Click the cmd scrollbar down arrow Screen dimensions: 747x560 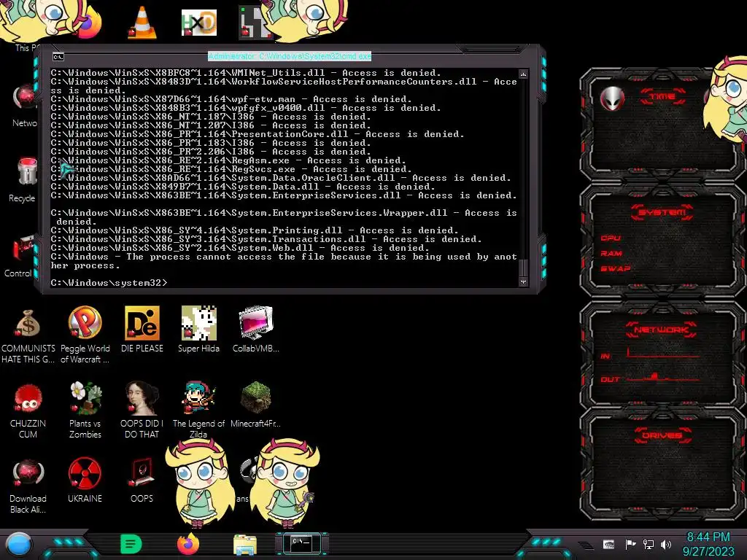[x=523, y=282]
